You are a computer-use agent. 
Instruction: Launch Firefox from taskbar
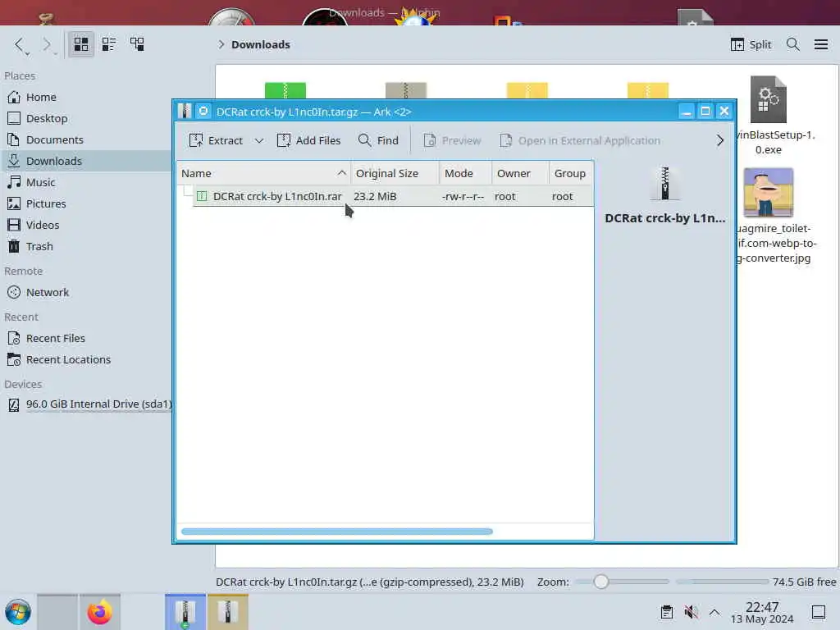(x=99, y=612)
